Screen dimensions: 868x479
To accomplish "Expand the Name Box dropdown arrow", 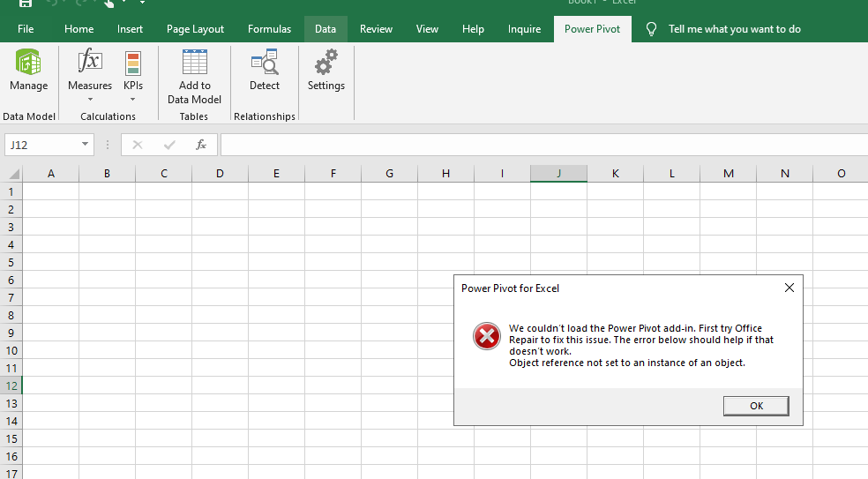I will (85, 145).
